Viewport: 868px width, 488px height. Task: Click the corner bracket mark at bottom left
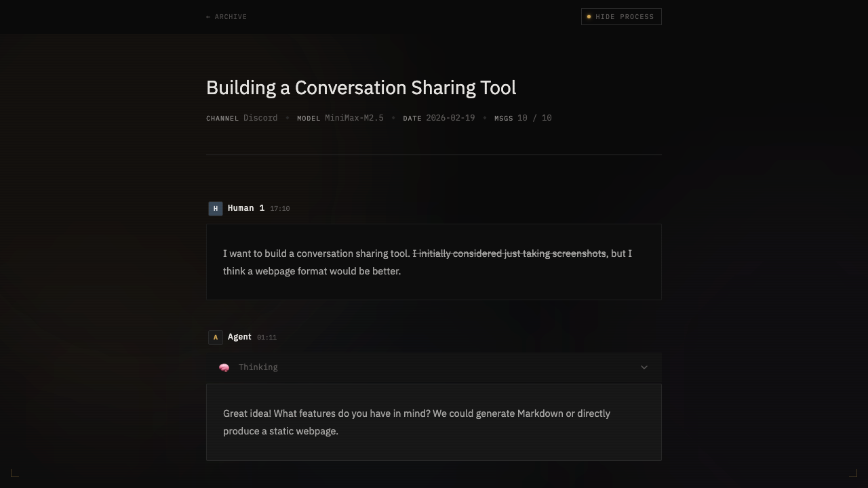tap(14, 473)
